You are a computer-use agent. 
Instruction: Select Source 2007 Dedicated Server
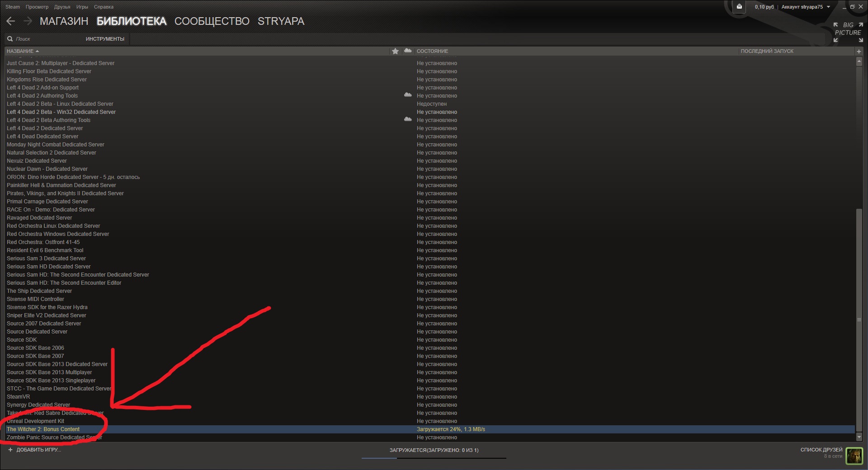click(44, 324)
